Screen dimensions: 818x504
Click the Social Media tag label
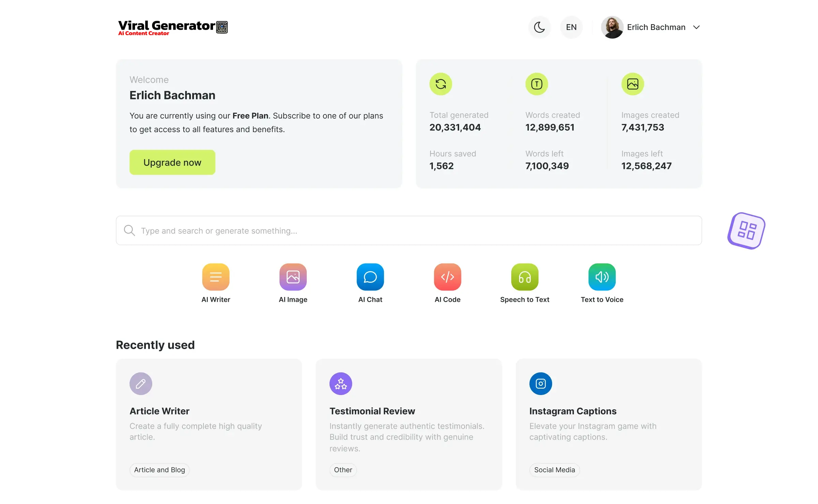coord(554,469)
